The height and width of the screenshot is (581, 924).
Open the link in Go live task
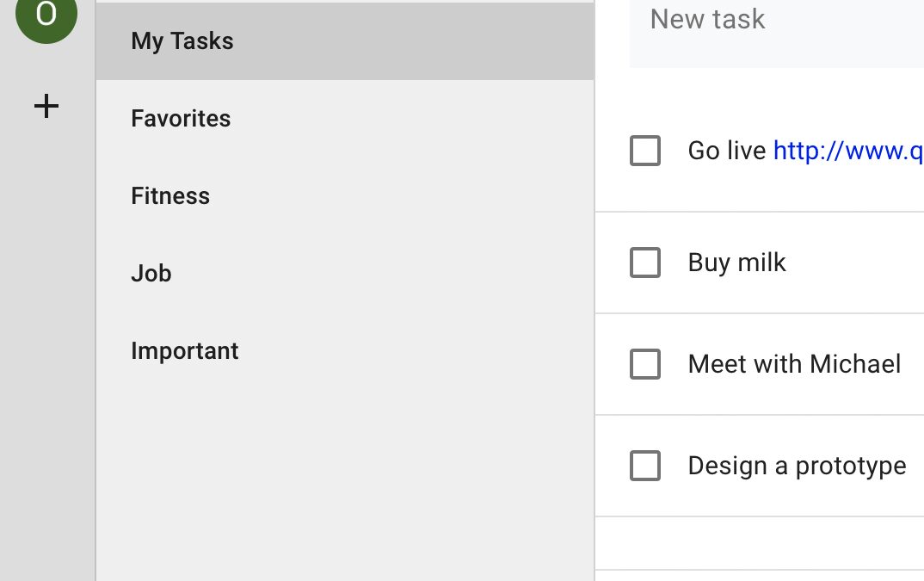click(847, 151)
